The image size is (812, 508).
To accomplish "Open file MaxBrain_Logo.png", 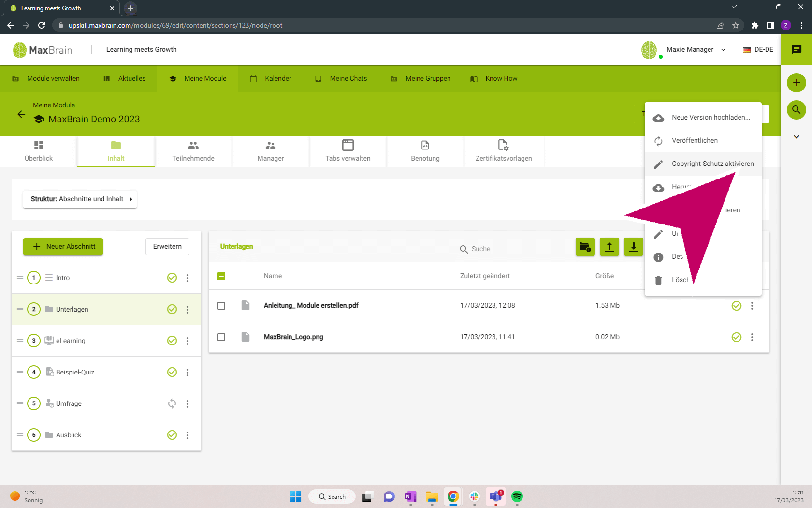I will pyautogui.click(x=293, y=337).
